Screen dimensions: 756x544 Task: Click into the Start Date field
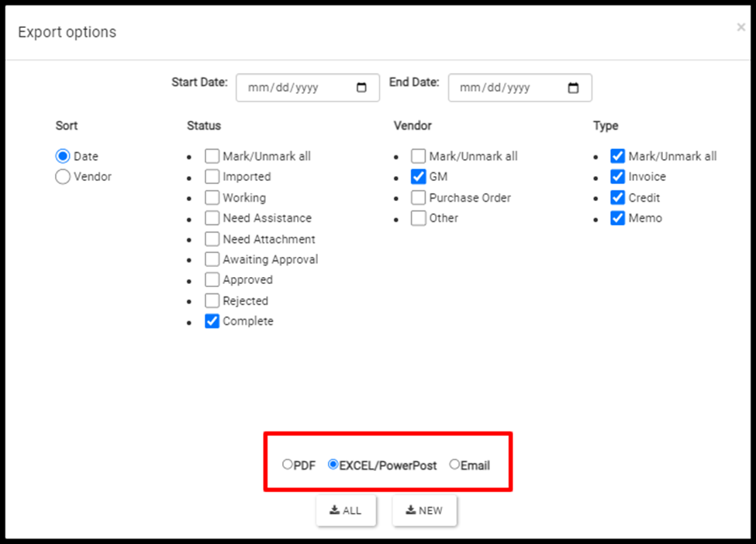coord(308,88)
